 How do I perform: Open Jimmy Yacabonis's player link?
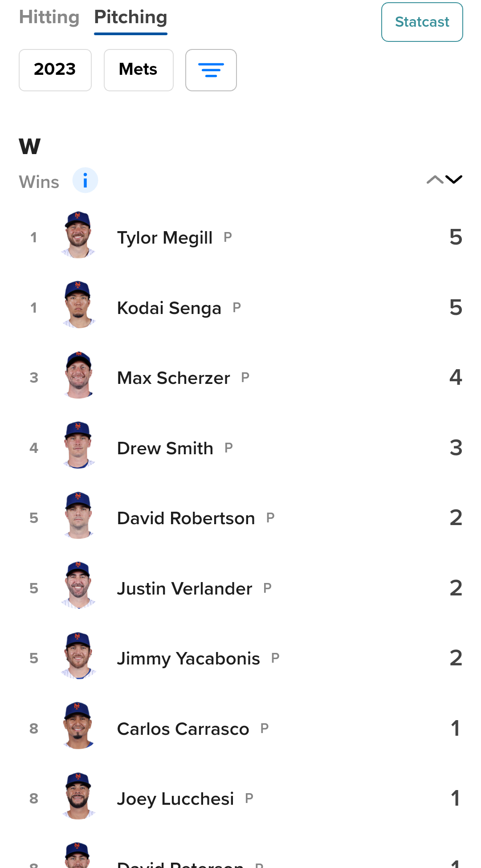point(188,659)
